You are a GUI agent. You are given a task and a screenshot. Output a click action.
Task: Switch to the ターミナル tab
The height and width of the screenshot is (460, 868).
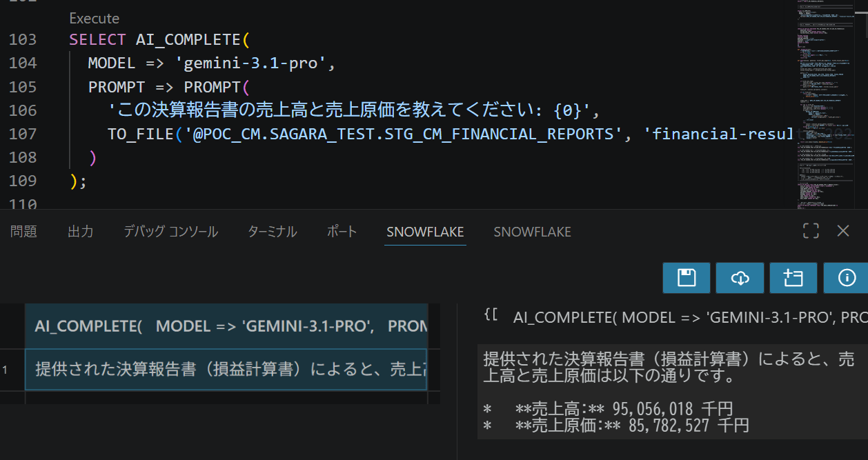click(x=272, y=232)
